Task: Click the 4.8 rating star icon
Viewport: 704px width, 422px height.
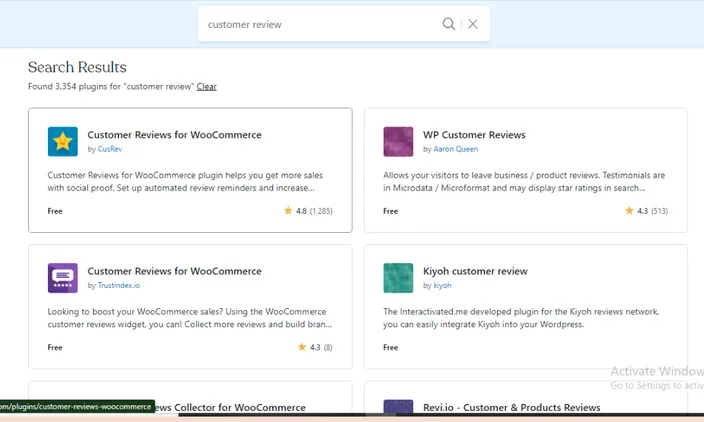Action: 288,211
